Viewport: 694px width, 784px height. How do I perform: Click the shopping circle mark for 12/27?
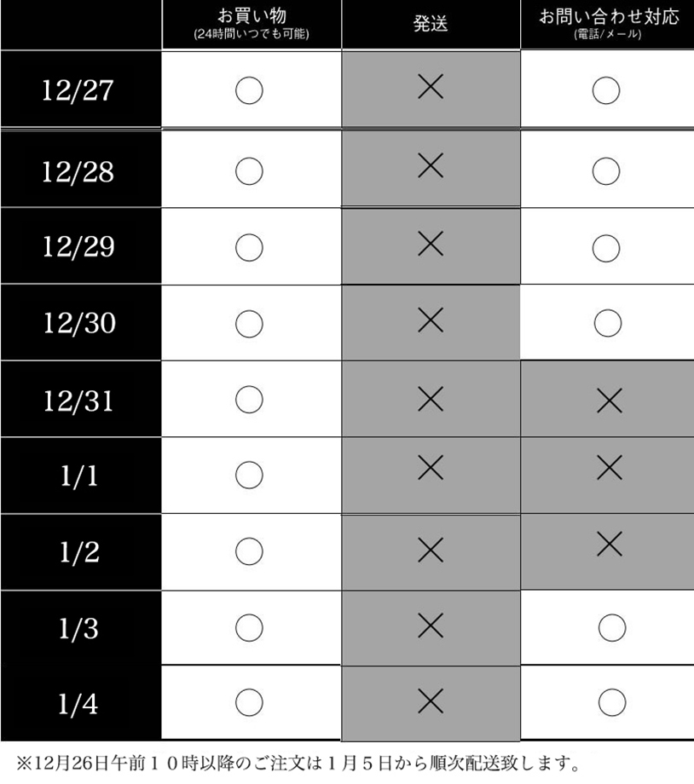[248, 90]
